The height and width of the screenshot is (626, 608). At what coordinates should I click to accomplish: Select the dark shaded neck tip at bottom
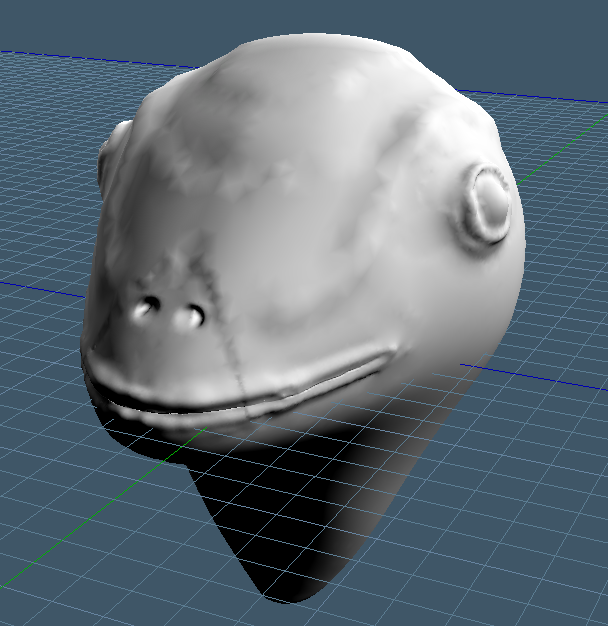click(287, 587)
